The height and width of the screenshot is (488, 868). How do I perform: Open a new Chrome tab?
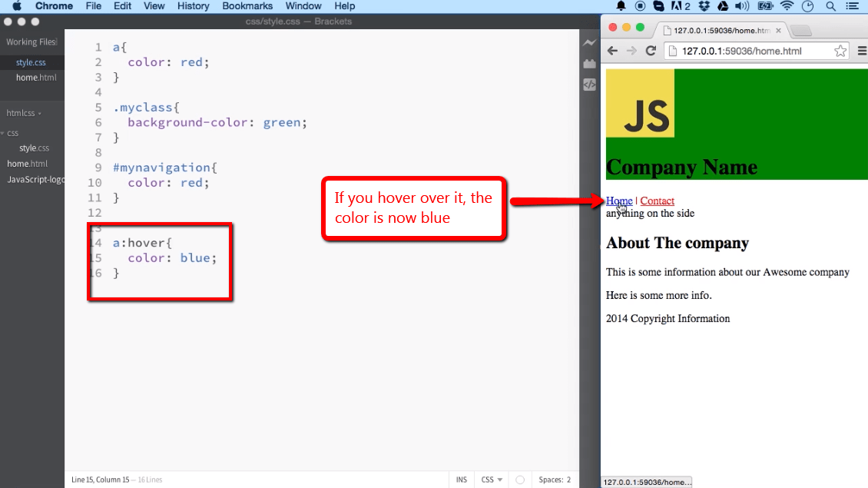pos(801,31)
